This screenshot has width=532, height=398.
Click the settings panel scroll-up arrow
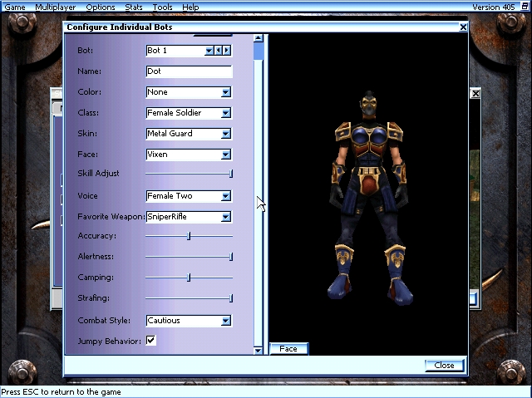pos(258,38)
